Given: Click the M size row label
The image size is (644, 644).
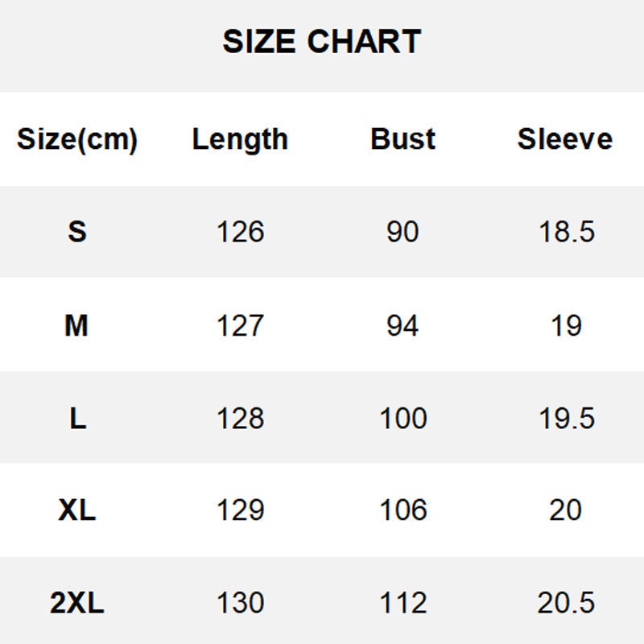Looking at the screenshot, I should 76,326.
